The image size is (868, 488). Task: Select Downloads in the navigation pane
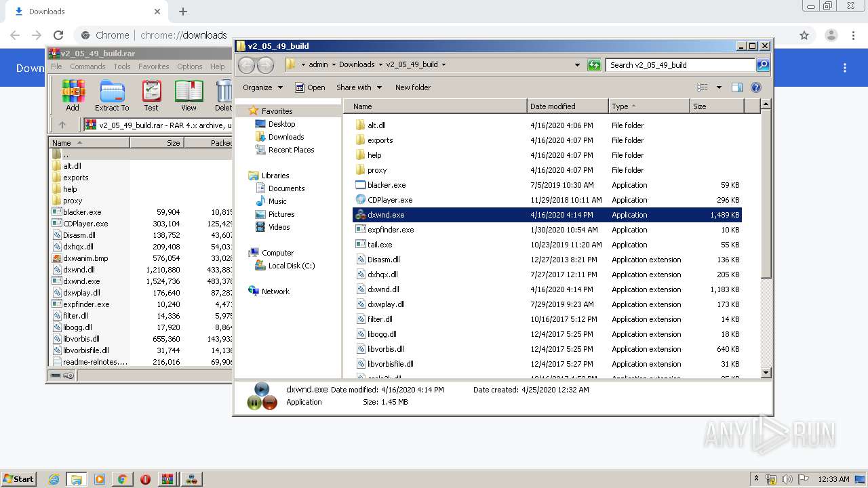(x=285, y=137)
